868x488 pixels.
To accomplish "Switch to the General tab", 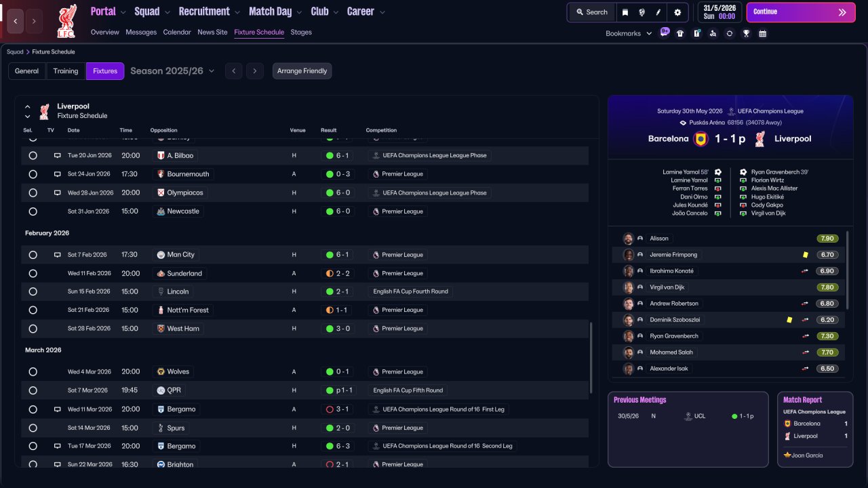I will pos(27,71).
